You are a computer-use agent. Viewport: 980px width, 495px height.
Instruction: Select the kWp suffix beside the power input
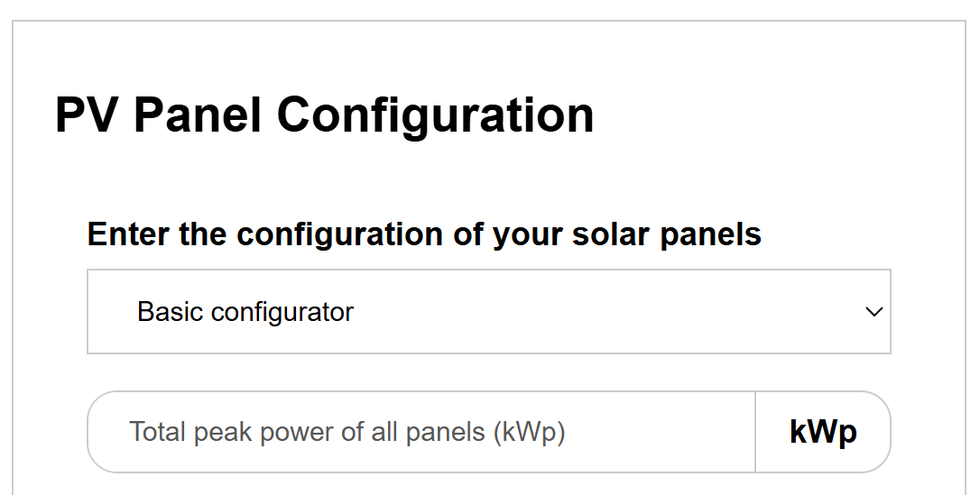[823, 432]
